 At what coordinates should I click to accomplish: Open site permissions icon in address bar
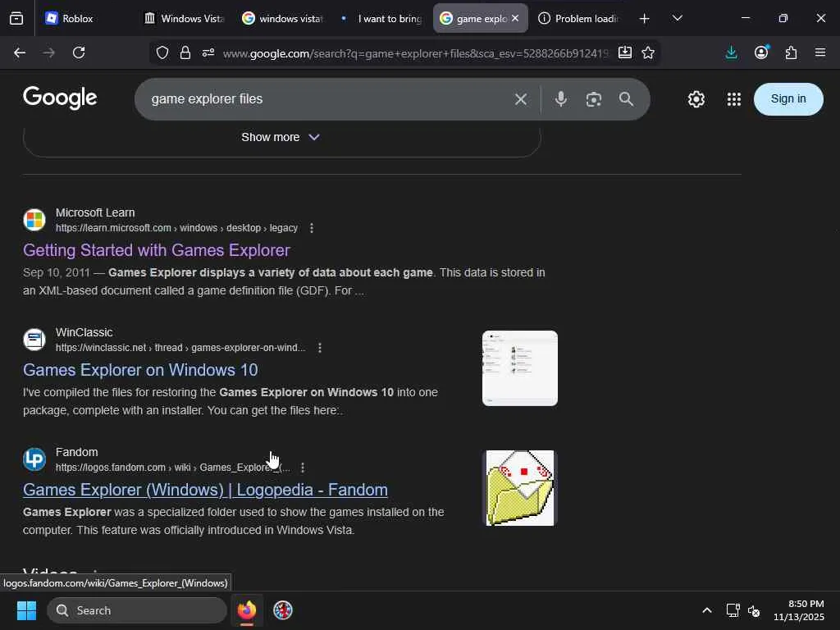pos(208,52)
